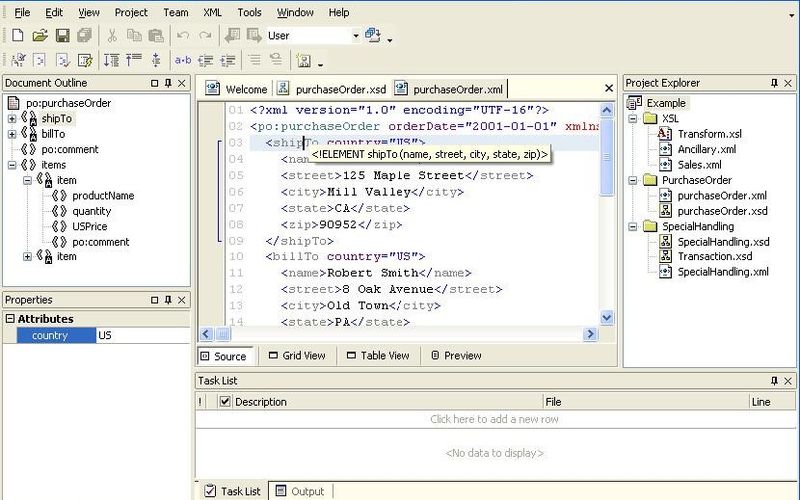Open the Output tab
Screen dimensions: 800x500
[x=301, y=491]
